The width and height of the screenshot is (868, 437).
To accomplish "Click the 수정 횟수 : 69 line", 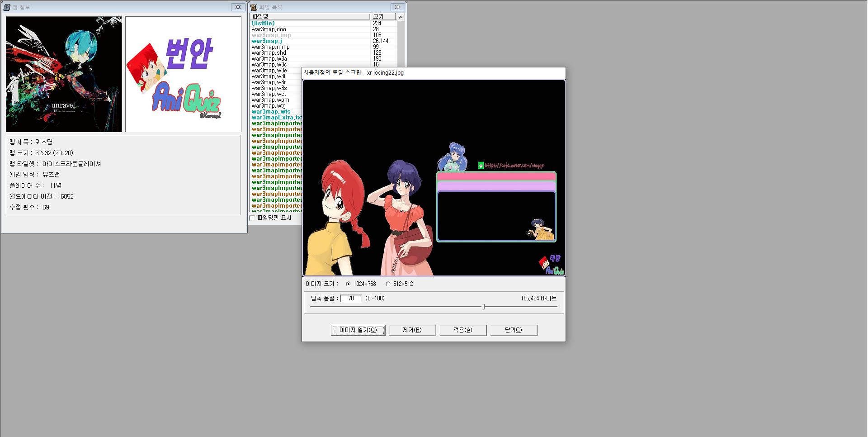I will (29, 207).
